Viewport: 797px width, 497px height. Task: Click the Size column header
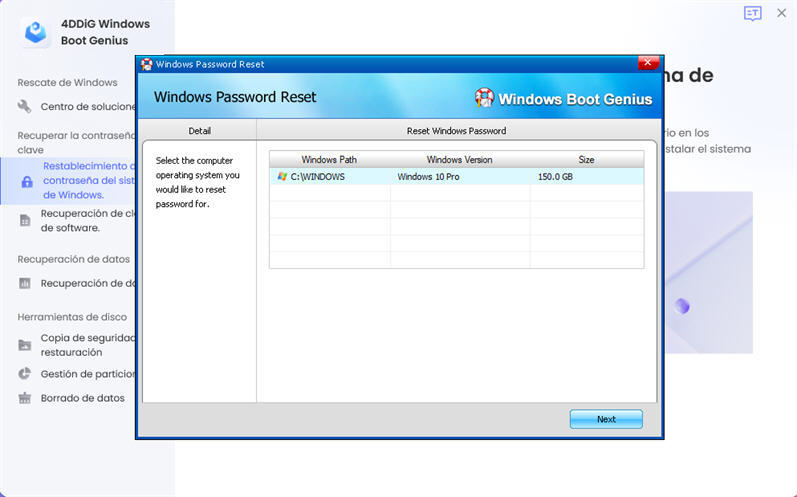coord(586,159)
